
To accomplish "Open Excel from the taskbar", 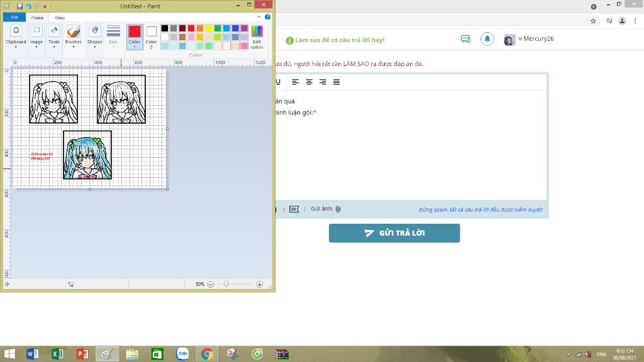I will tap(57, 354).
